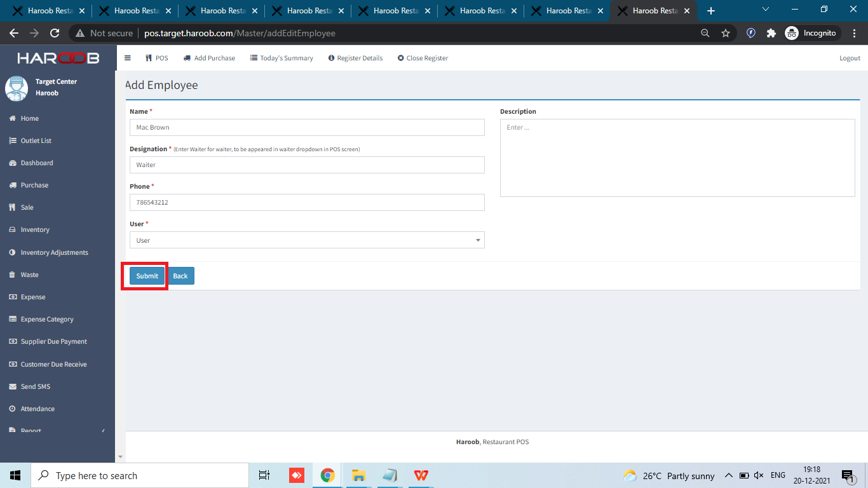Open Chrome from the taskbar

[x=327, y=475]
